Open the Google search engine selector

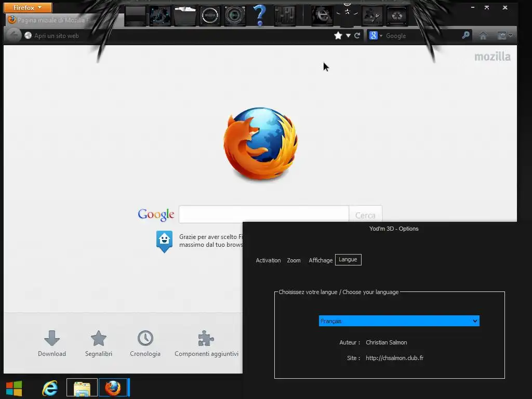click(x=376, y=36)
